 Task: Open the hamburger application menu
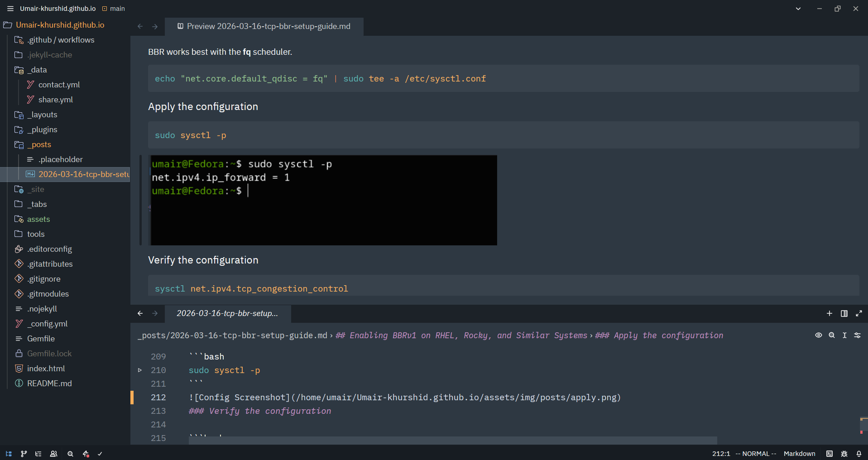(10, 9)
